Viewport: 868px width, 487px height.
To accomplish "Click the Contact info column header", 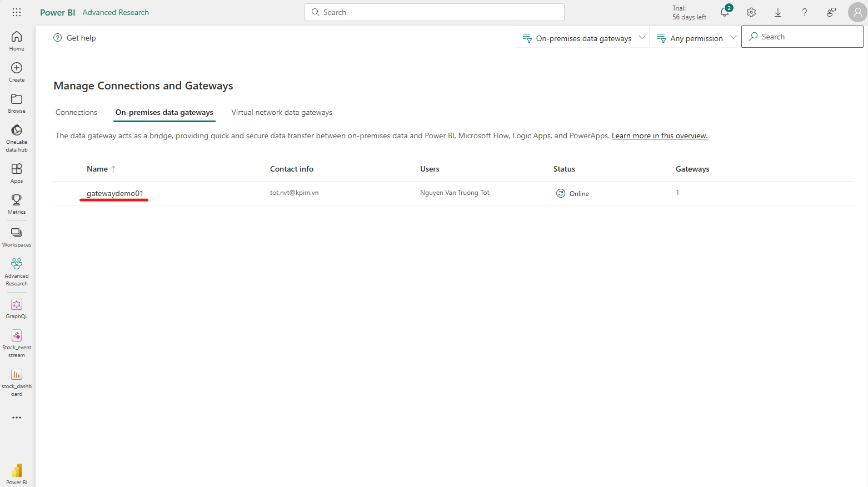I will click(292, 169).
